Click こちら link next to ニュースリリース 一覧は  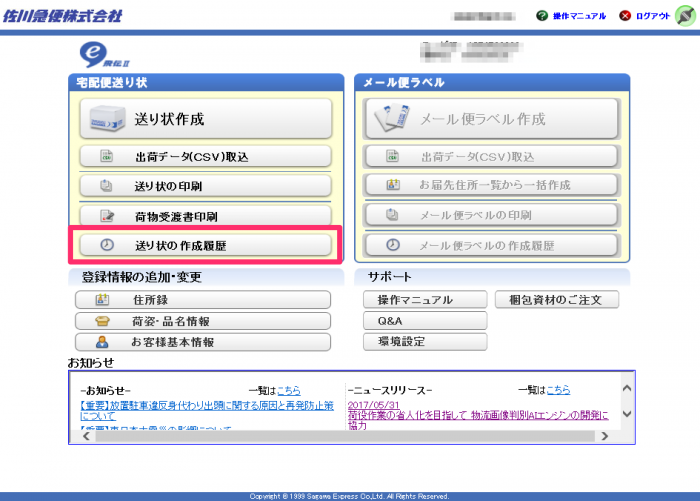pyautogui.click(x=558, y=390)
